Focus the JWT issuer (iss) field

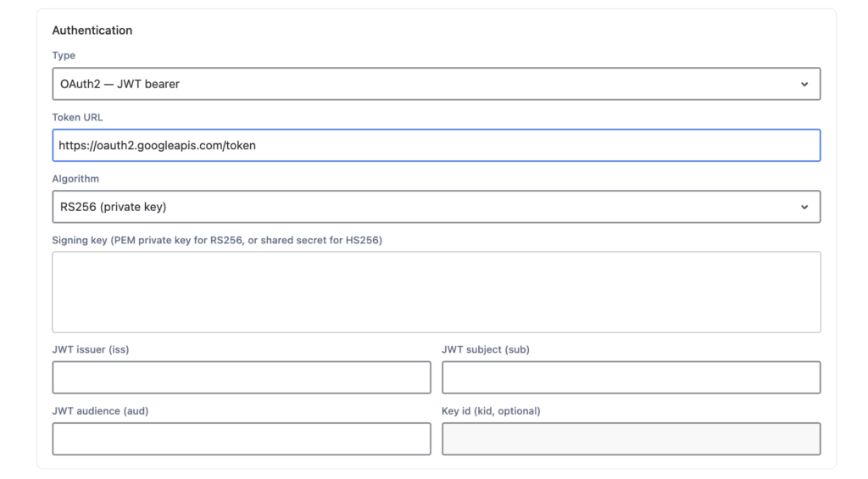pyautogui.click(x=242, y=377)
